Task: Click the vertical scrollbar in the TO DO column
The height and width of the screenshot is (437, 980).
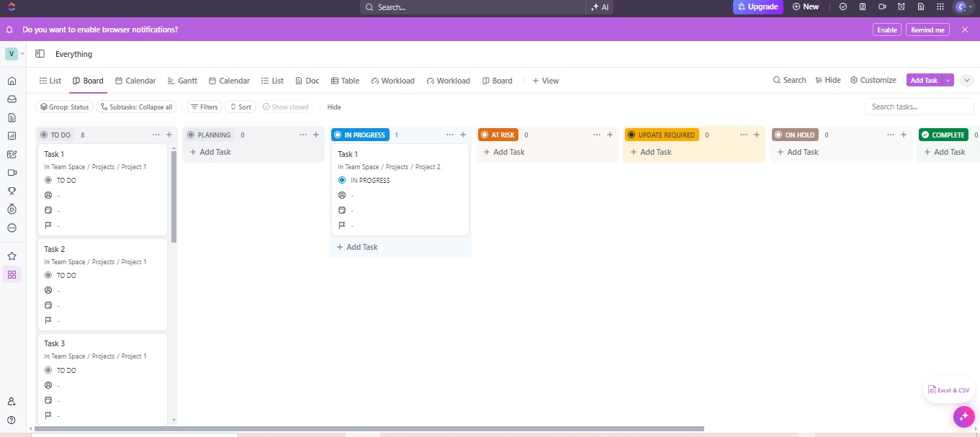Action: pos(174,196)
